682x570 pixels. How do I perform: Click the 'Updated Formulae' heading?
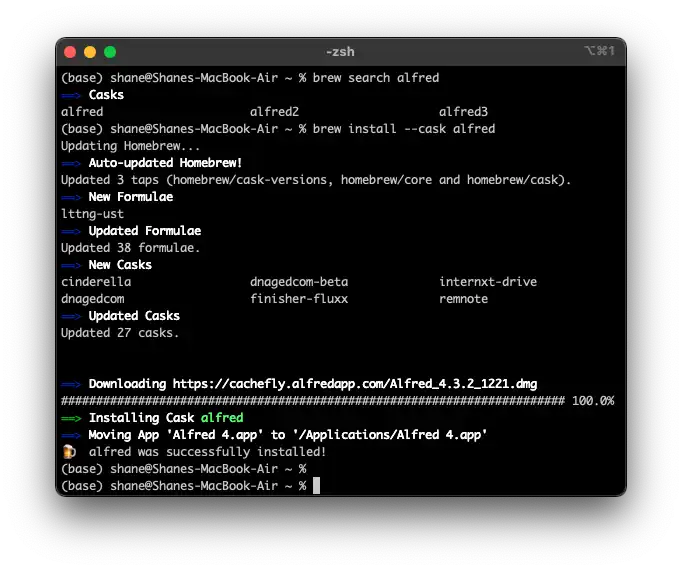pos(145,231)
